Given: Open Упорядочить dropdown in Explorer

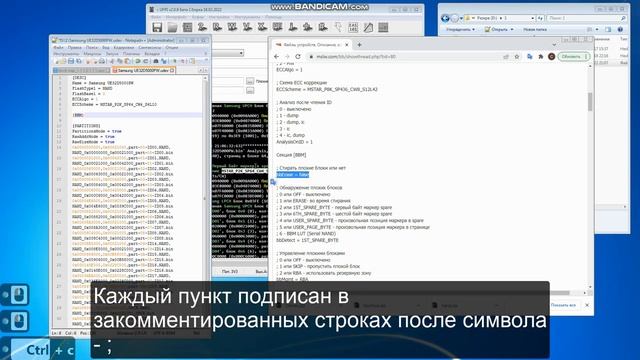Looking at the screenshot, I should 460,29.
